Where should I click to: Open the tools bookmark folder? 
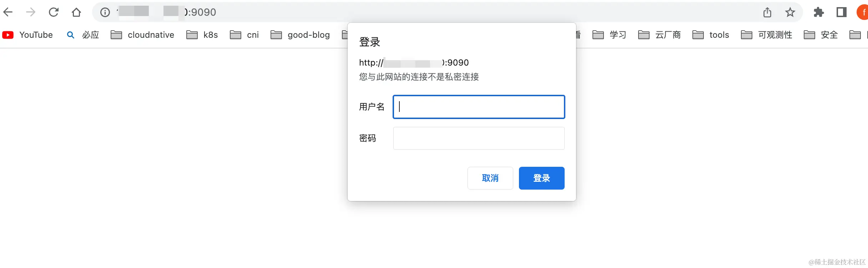point(711,35)
